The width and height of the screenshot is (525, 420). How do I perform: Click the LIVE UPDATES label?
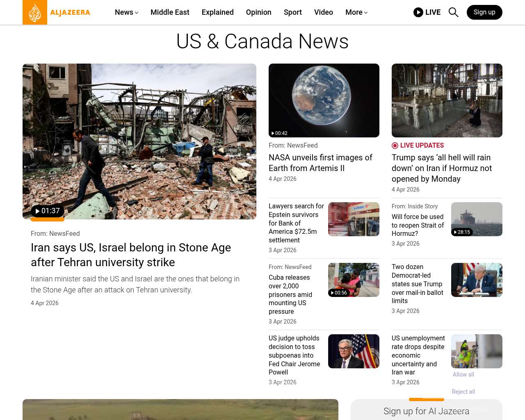422,146
